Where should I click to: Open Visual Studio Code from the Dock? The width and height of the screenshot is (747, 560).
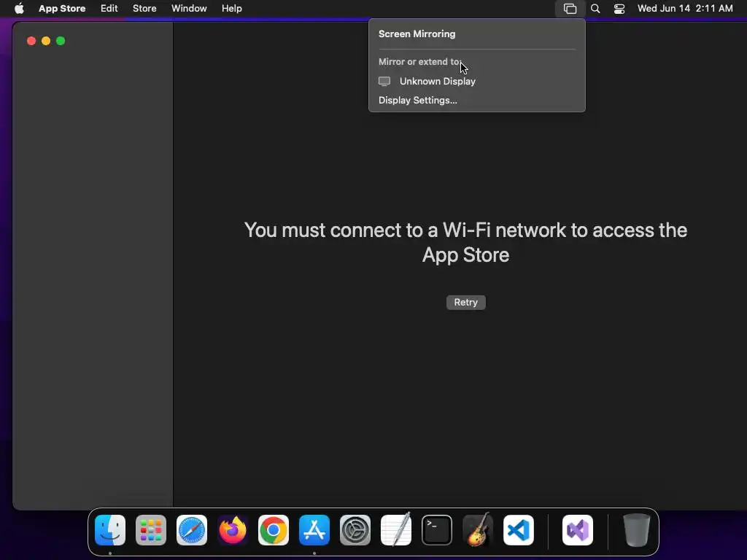(519, 530)
